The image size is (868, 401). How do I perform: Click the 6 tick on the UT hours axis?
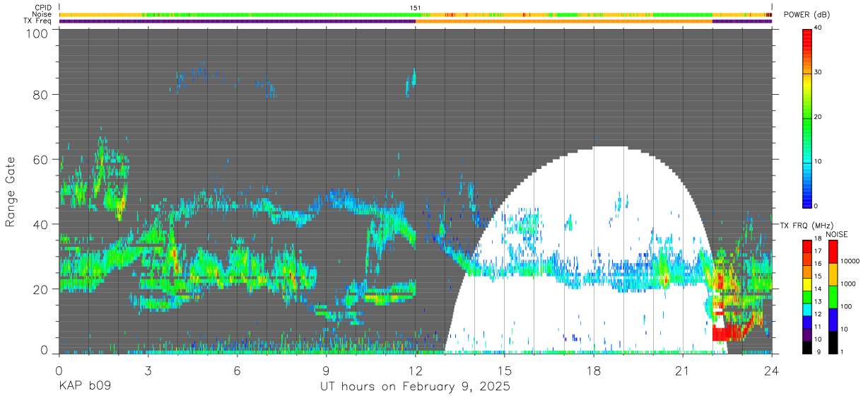[x=237, y=371]
